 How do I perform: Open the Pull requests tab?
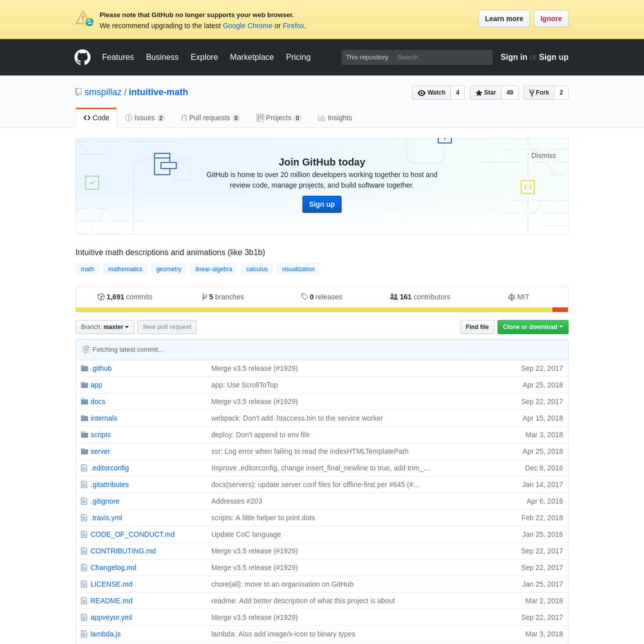click(210, 118)
